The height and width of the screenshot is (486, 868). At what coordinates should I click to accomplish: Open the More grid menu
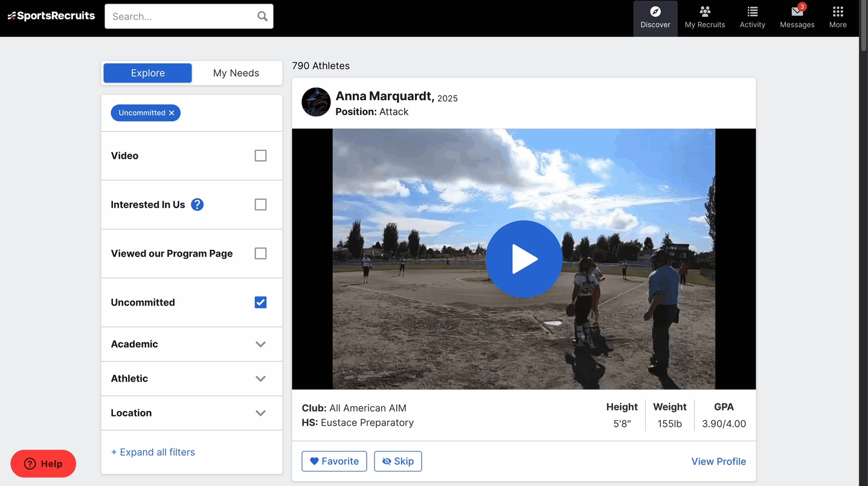click(837, 12)
